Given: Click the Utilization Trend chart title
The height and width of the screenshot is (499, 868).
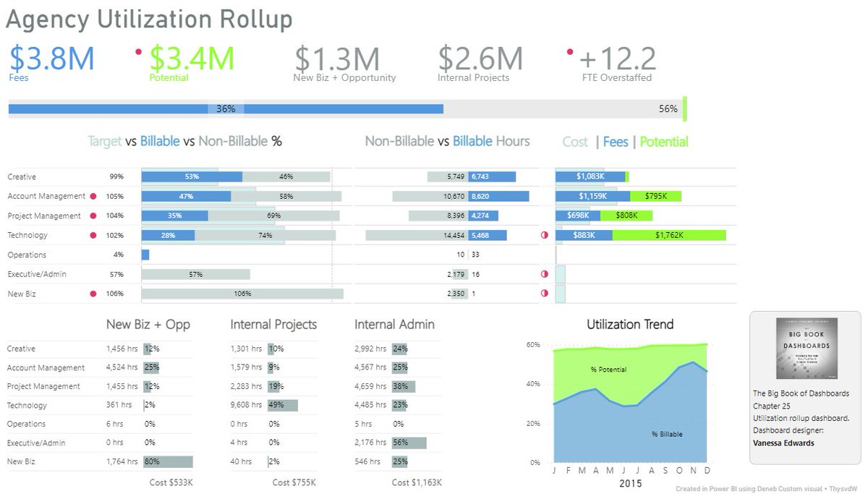Looking at the screenshot, I should pos(630,325).
